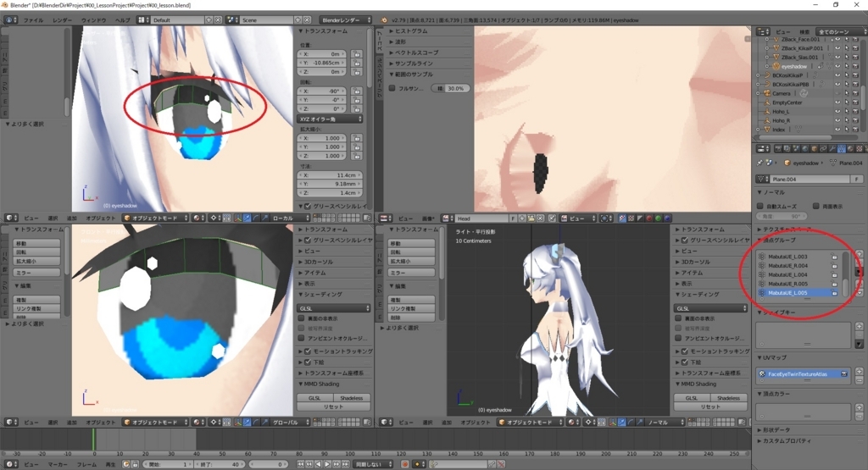Open the 同期しない sync dropdown
Screen dimensions: 868x470
(x=373, y=464)
